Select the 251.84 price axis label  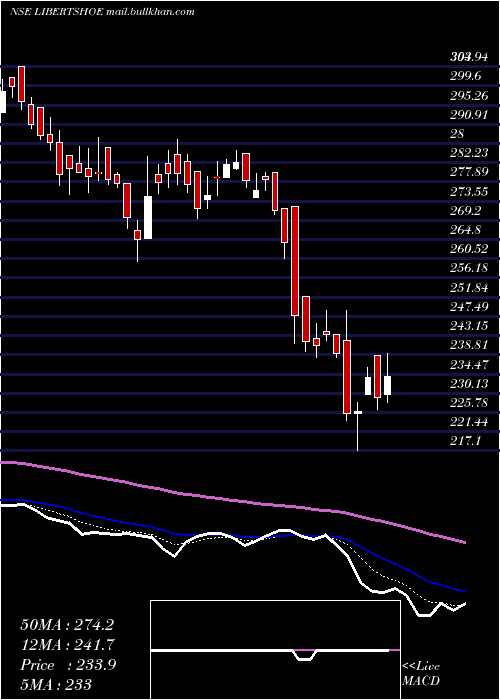[469, 288]
